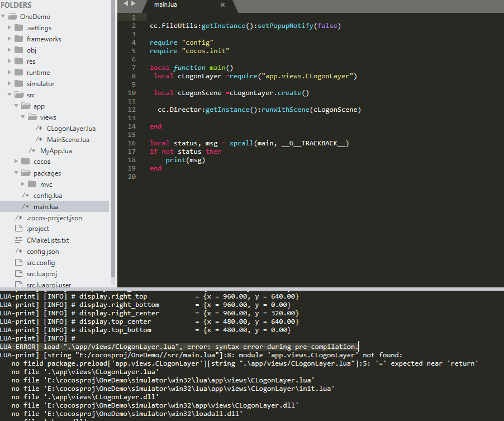The image size is (504, 421).
Task: Go to previous tab with left arrow
Action: pos(126,3)
